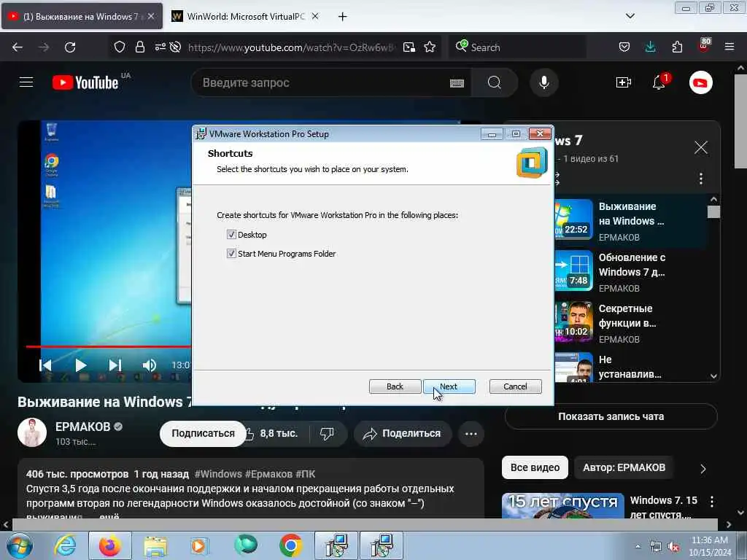Screen dimensions: 747x560
Task: Mute the video volume
Action: tap(149, 365)
